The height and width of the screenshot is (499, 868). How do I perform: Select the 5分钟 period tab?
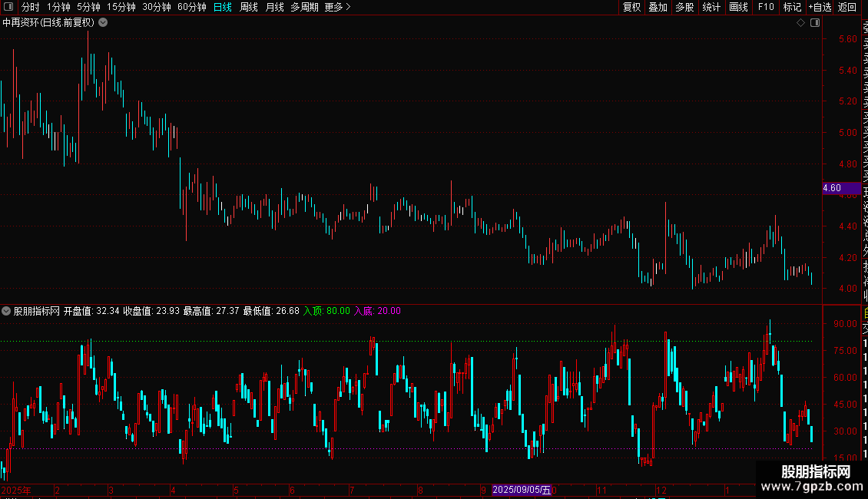(x=88, y=7)
